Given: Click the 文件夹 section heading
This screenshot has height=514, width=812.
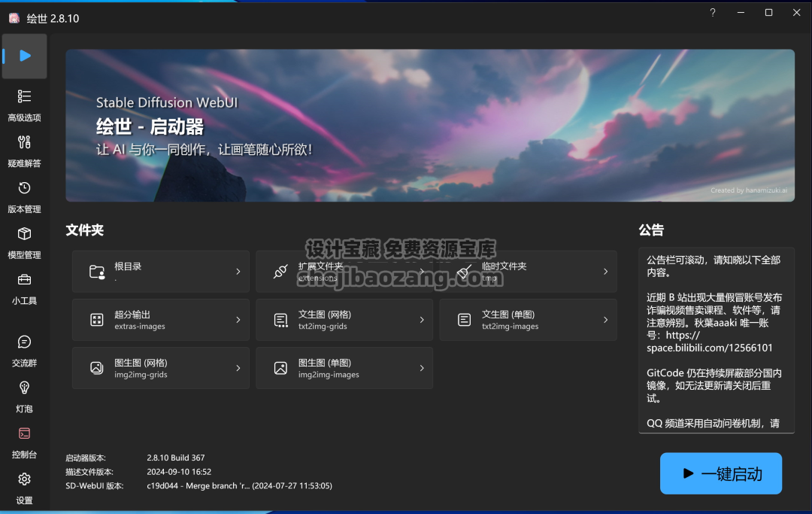Looking at the screenshot, I should 85,230.
